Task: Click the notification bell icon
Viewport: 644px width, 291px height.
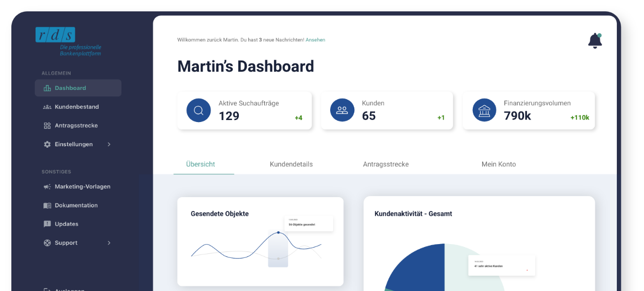Action: [595, 41]
